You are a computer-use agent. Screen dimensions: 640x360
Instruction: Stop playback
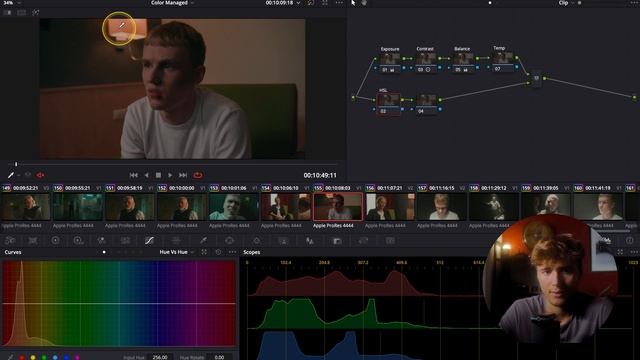pyautogui.click(x=158, y=175)
